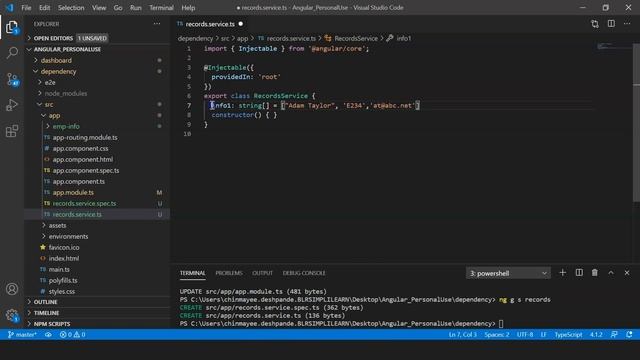This screenshot has width=640, height=360.
Task: Open the Go menu
Action: 118,7
